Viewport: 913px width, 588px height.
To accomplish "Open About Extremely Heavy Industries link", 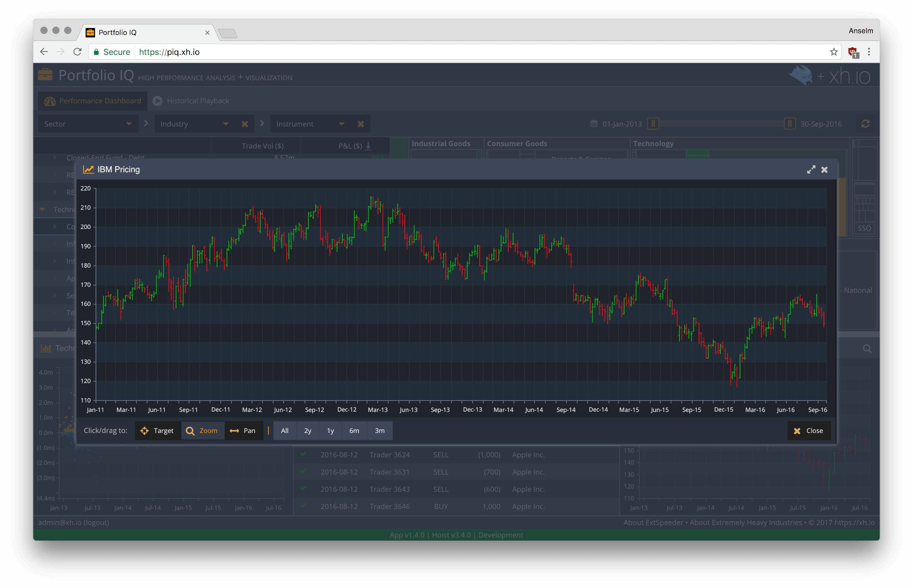I will (746, 523).
